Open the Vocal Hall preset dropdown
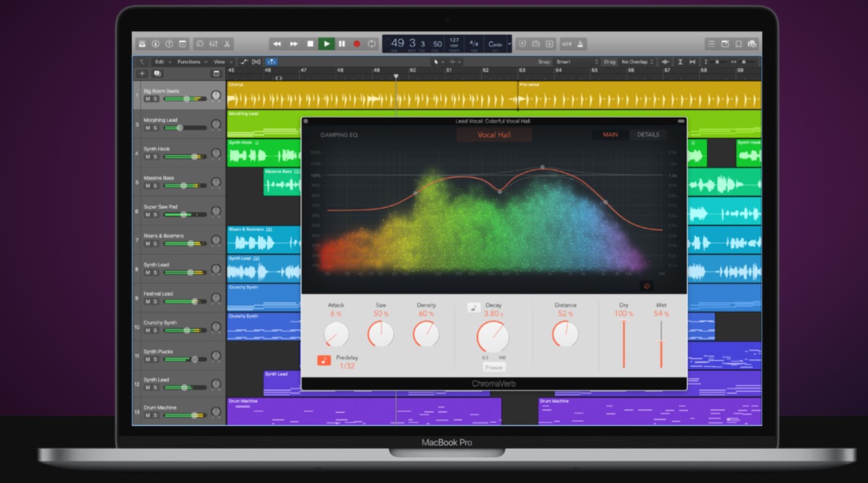The image size is (868, 483). pos(494,135)
